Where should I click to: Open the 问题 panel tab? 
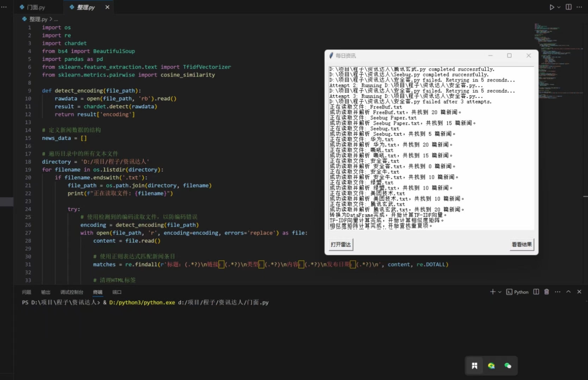(x=26, y=292)
